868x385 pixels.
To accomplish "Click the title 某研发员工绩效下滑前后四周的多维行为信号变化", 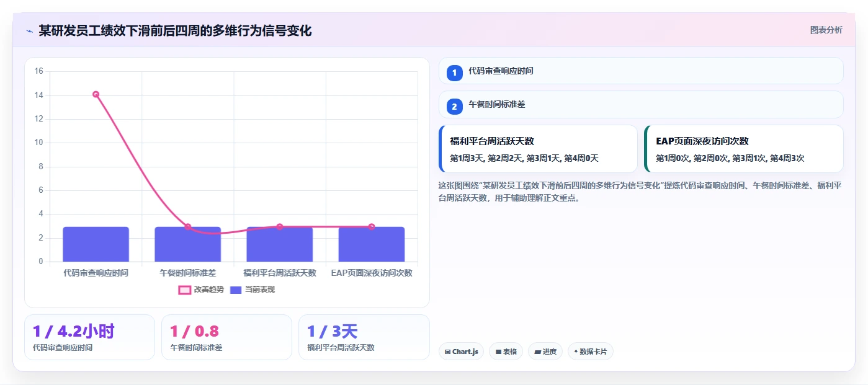I will [175, 31].
